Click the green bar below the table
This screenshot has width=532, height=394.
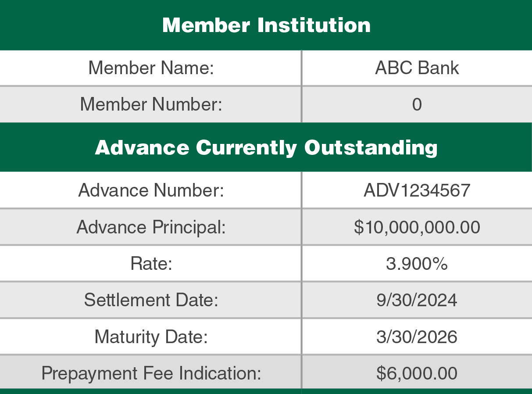click(x=175, y=391)
